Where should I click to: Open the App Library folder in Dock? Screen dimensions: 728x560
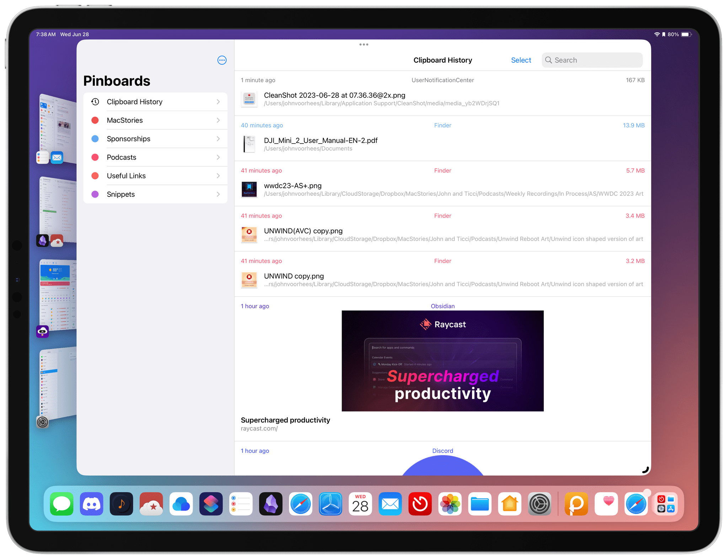tap(666, 504)
